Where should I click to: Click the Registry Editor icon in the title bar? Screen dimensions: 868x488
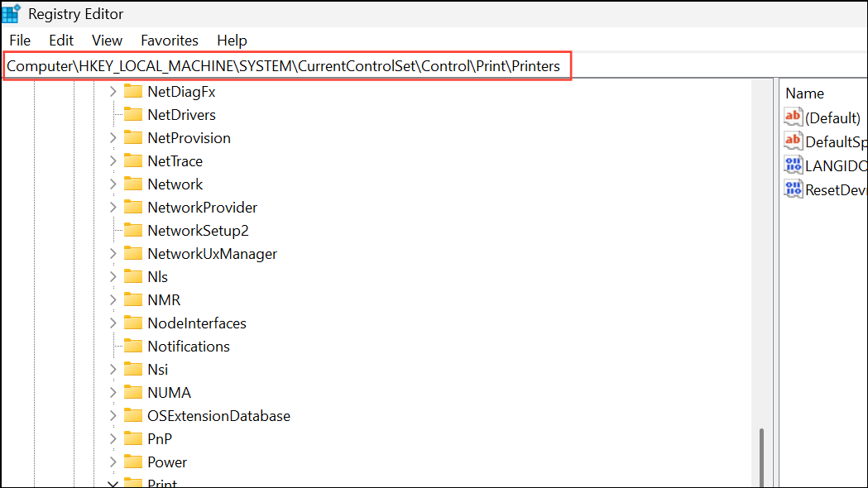12,13
